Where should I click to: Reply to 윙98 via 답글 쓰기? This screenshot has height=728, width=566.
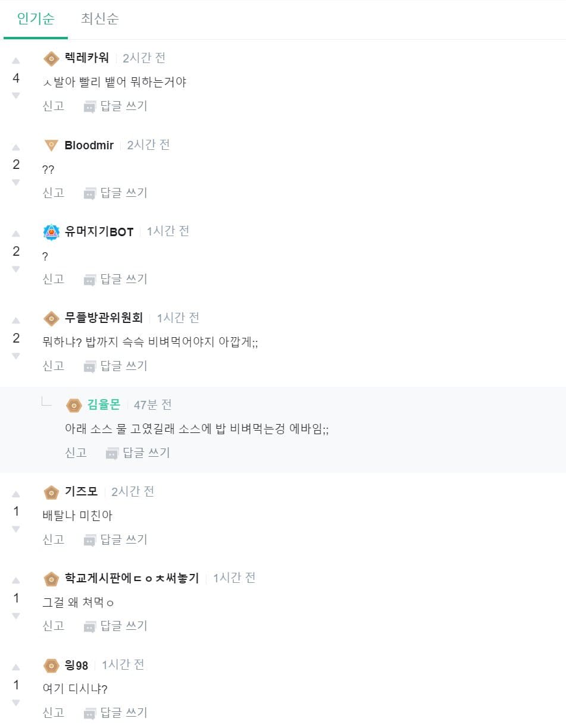(115, 713)
